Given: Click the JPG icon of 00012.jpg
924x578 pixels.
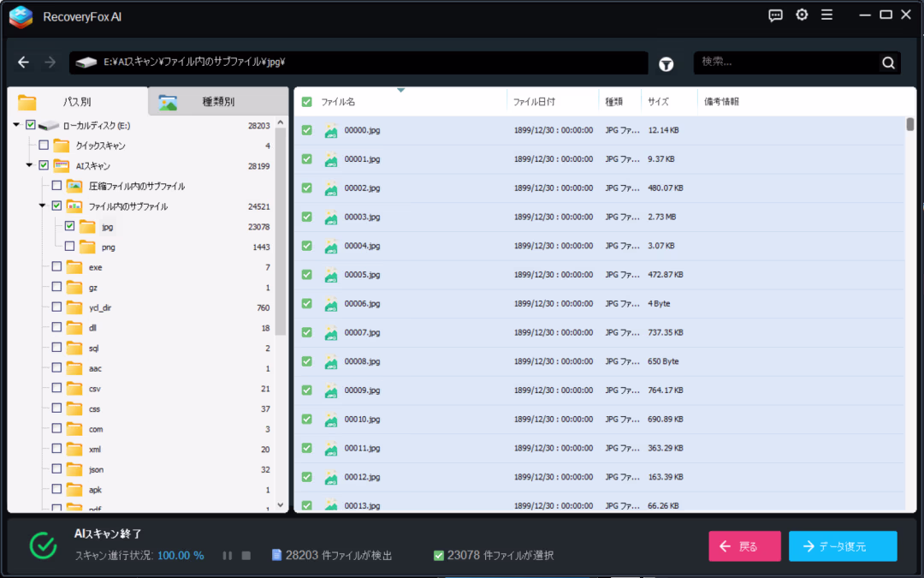Looking at the screenshot, I should click(331, 477).
